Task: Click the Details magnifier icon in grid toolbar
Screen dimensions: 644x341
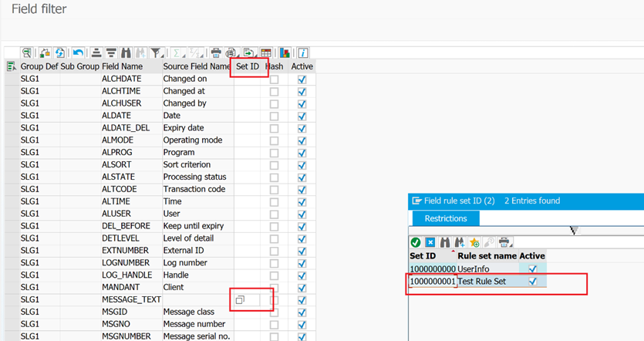Action: click(x=27, y=52)
